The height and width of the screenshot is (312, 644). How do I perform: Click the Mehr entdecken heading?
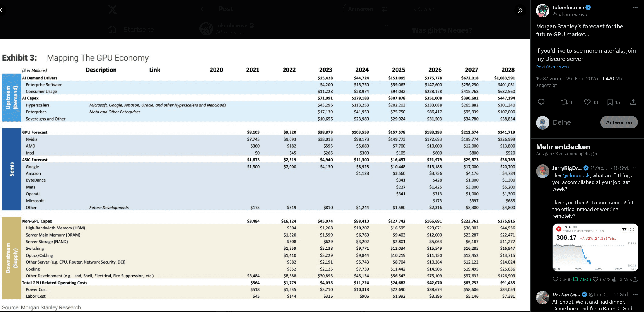(x=563, y=147)
